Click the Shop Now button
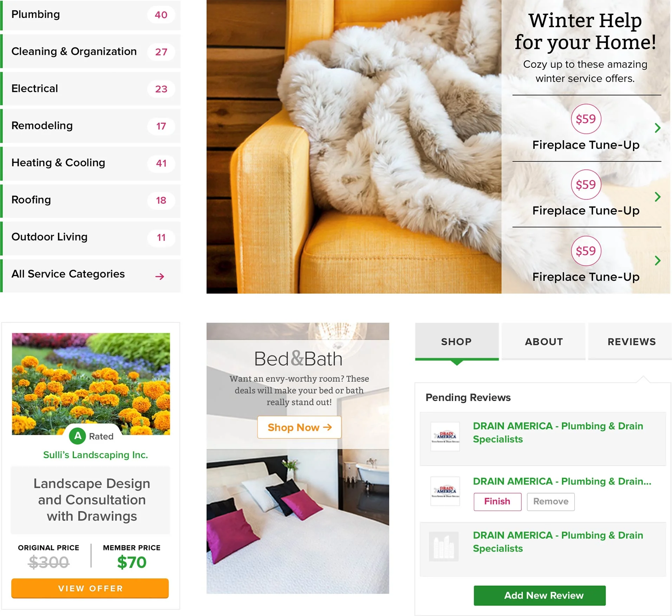Image resolution: width=672 pixels, height=616 pixels. pos(299,427)
